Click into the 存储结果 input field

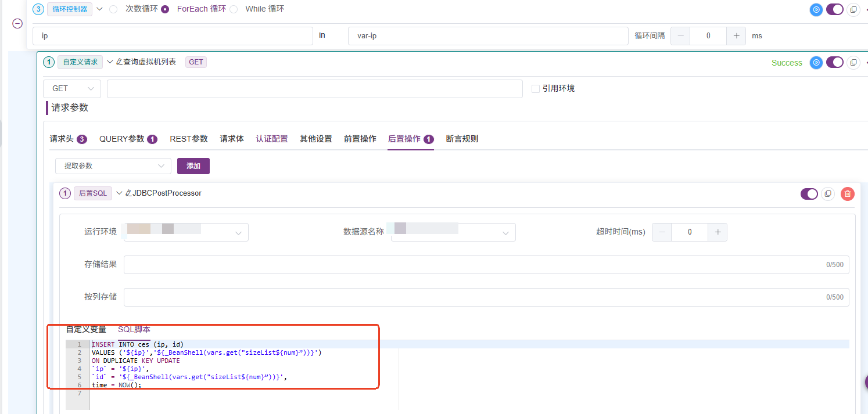486,265
